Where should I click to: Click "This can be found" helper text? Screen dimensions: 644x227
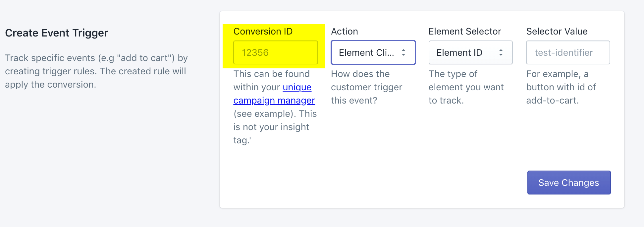271,74
